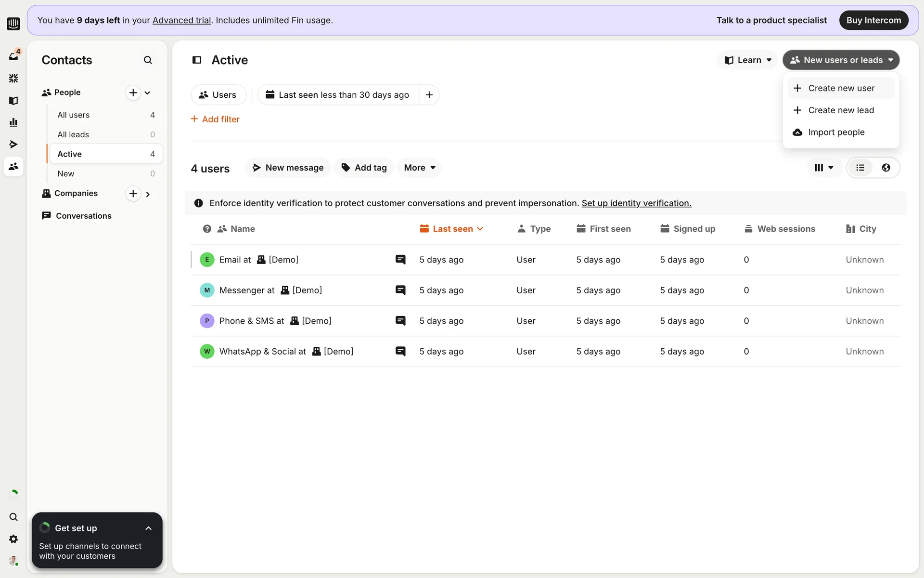Expand the Companies section chevron

click(x=148, y=194)
